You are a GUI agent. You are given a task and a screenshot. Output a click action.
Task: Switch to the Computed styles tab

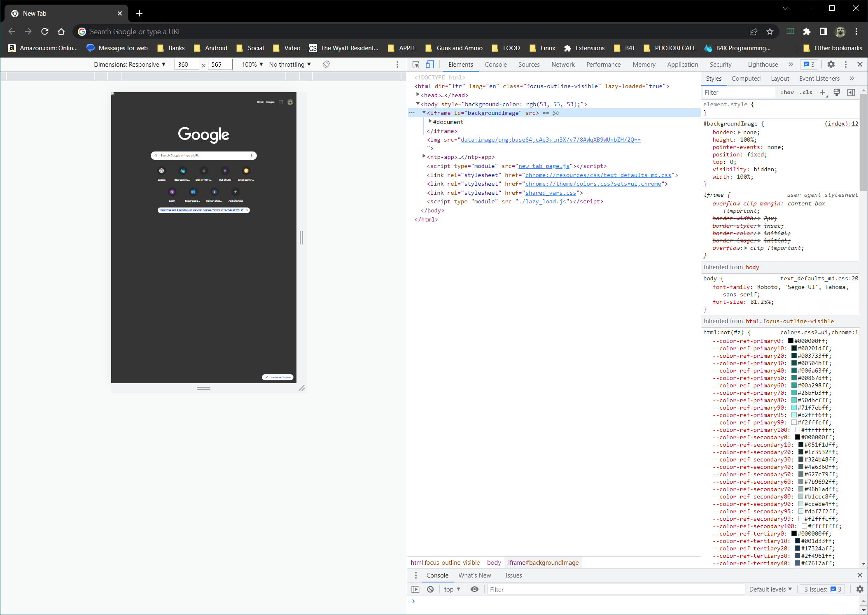click(x=746, y=79)
